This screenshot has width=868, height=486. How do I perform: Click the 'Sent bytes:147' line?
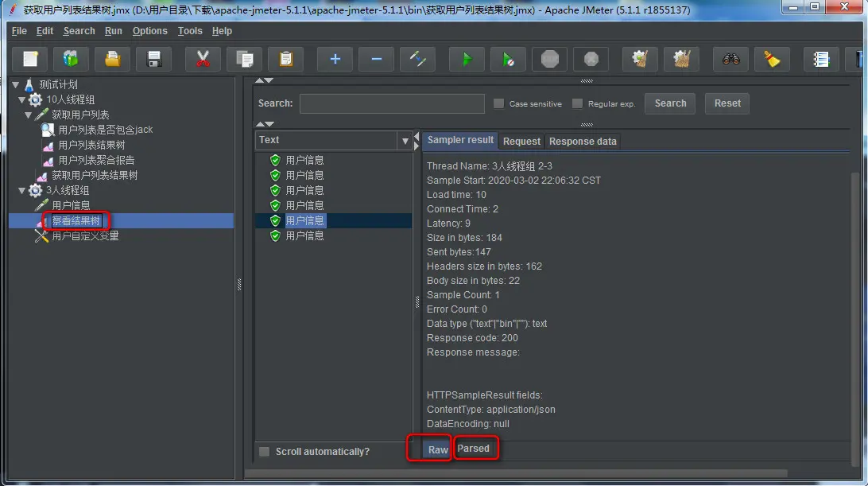pyautogui.click(x=459, y=252)
